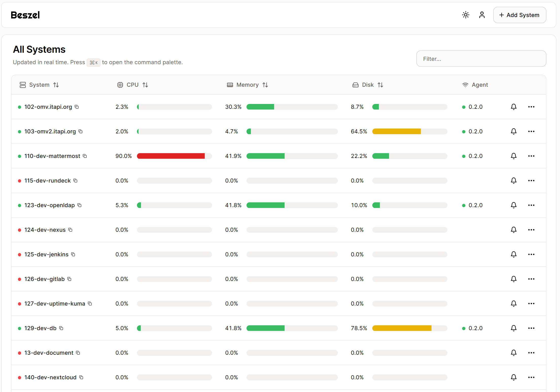560x392 pixels.
Task: Click the 78.5% disk value
Action: [359, 328]
